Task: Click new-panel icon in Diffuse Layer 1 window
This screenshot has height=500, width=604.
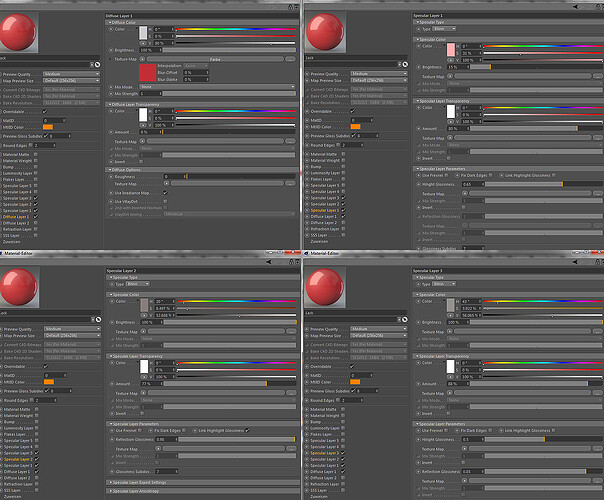Action: (296, 7)
